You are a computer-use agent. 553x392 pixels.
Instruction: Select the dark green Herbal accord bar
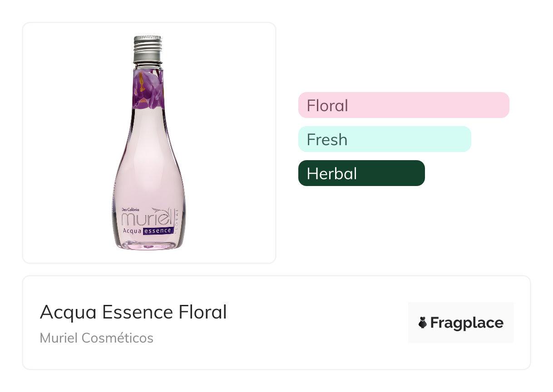[361, 173]
